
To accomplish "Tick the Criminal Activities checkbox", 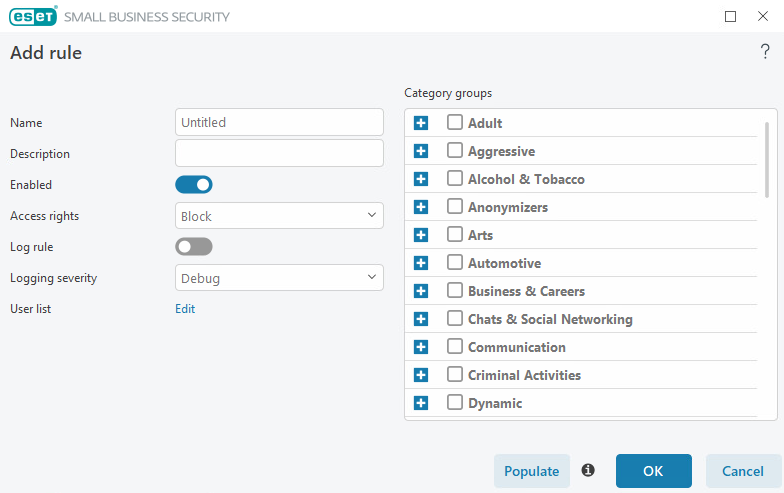I will (x=454, y=374).
